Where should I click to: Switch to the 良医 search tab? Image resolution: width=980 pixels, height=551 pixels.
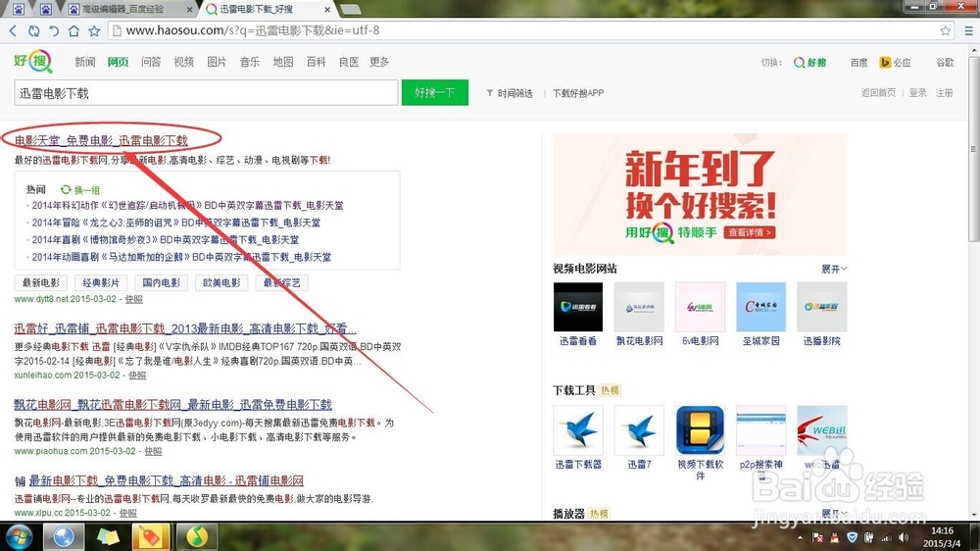click(x=349, y=62)
